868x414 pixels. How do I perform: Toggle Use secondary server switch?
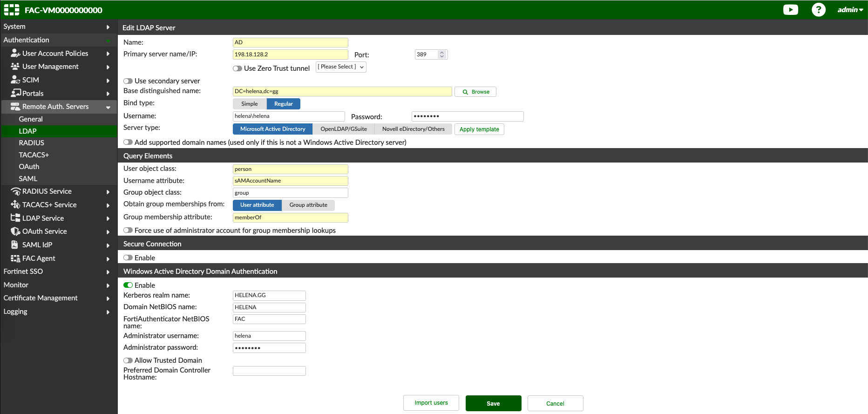(x=128, y=81)
